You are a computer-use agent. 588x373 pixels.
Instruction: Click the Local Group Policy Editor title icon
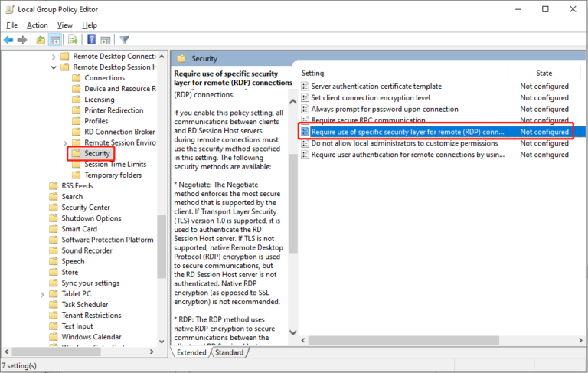click(10, 9)
